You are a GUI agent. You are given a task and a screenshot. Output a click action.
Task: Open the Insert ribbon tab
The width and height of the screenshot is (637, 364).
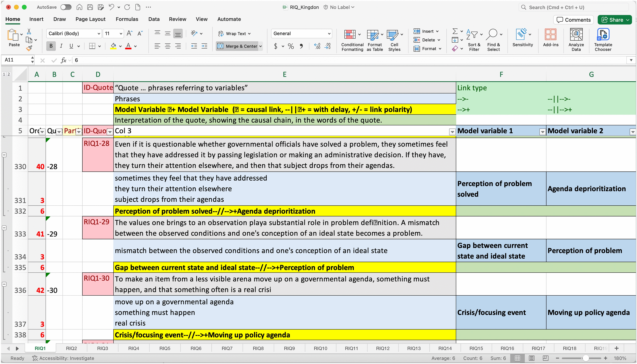36,19
